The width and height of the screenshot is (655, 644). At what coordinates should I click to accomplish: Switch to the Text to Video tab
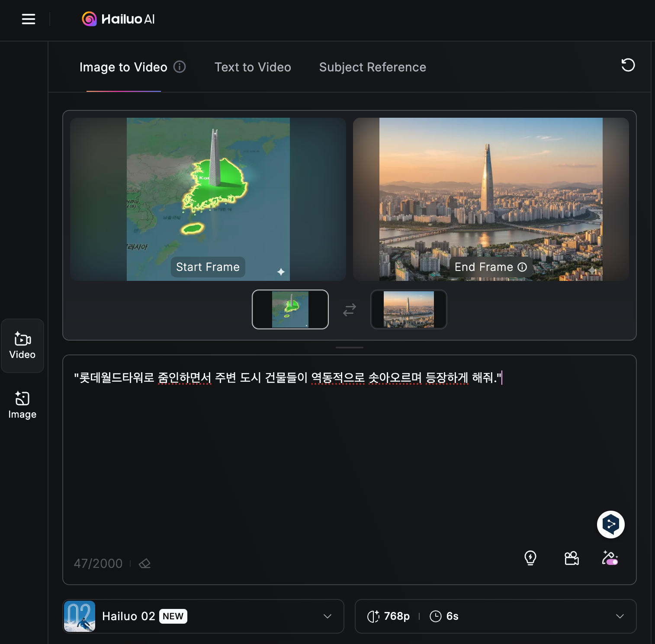253,67
